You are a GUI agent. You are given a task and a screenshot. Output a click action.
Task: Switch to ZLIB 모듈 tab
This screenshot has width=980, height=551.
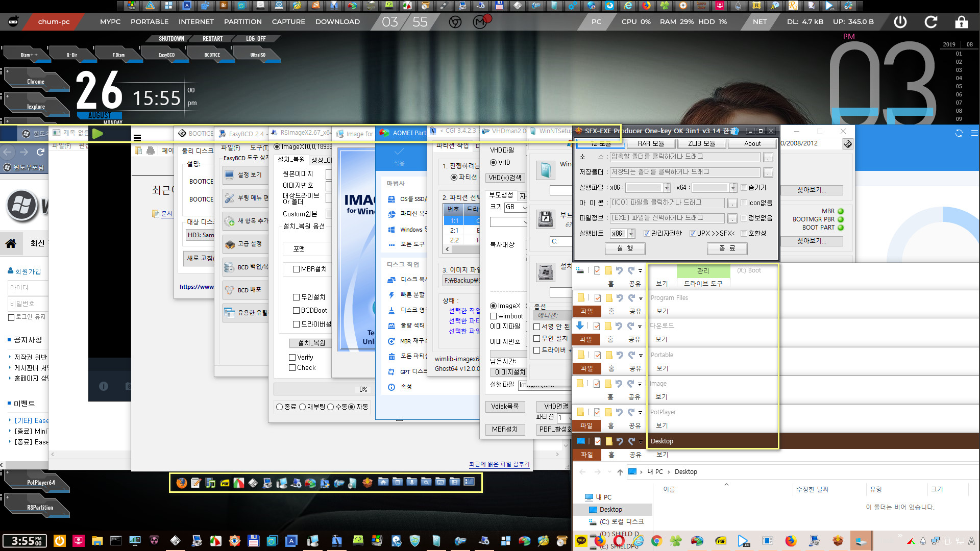(x=701, y=144)
